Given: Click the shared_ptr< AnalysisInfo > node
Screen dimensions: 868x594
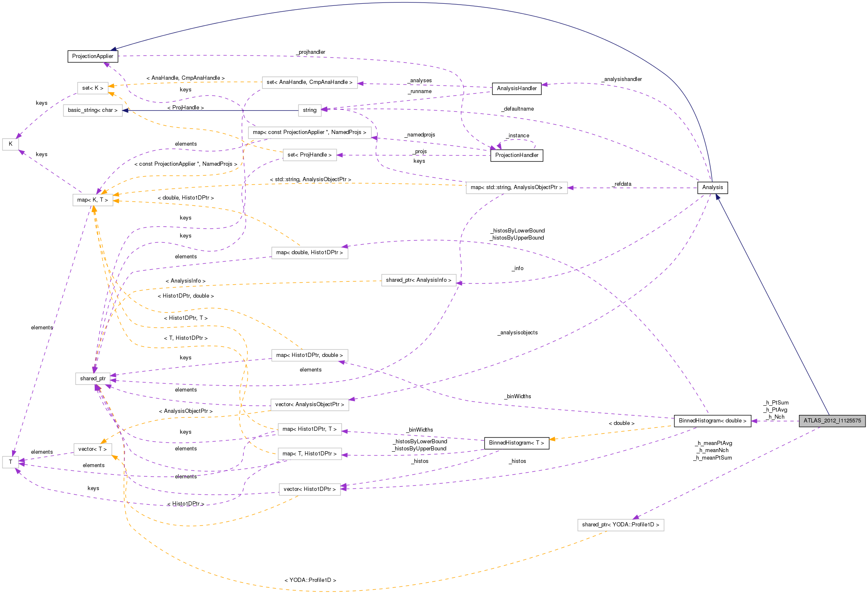Looking at the screenshot, I should (419, 280).
